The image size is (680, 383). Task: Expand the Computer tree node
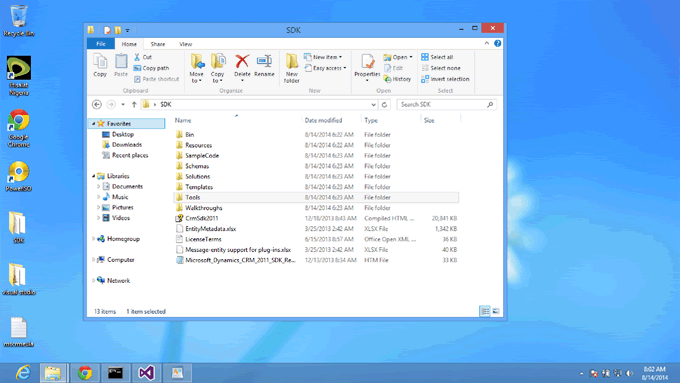click(x=93, y=259)
